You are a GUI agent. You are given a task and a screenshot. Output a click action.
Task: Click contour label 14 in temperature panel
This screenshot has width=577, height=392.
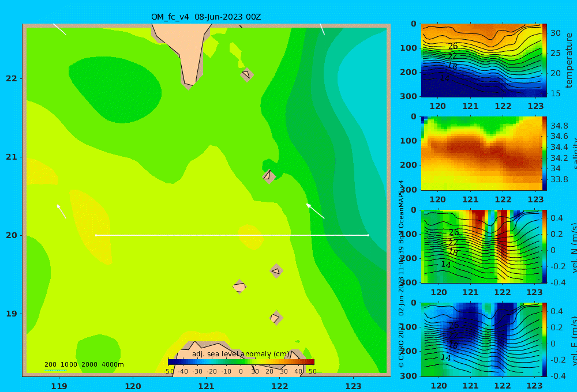click(444, 78)
